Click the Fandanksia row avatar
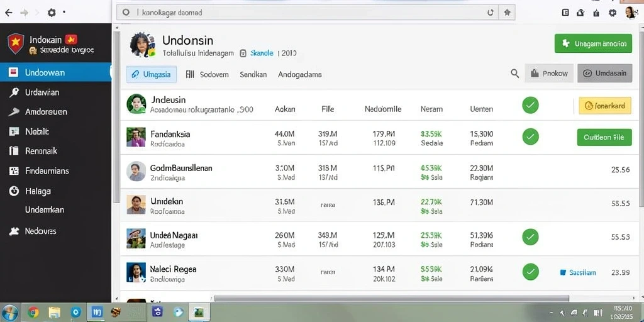Image resolution: width=644 pixels, height=322 pixels. point(136,137)
